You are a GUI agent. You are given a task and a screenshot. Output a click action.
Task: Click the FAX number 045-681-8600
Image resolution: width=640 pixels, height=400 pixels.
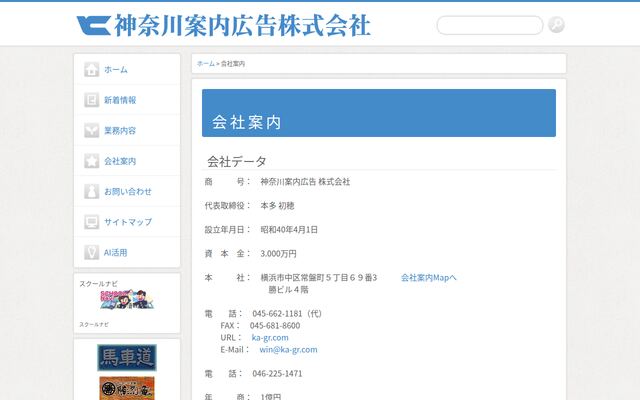pyautogui.click(x=275, y=326)
